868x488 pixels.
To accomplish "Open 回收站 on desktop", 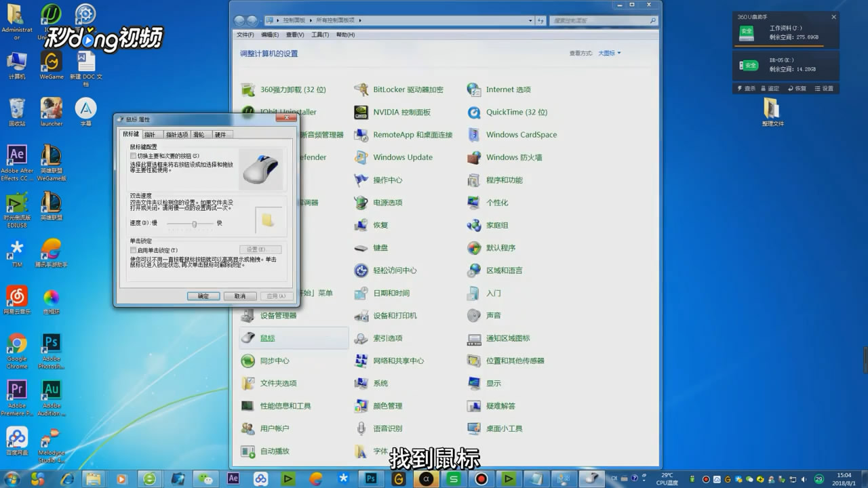I will (x=17, y=113).
